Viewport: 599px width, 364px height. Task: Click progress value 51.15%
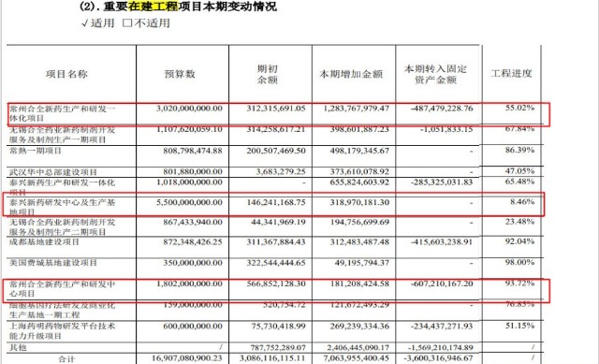(520, 326)
